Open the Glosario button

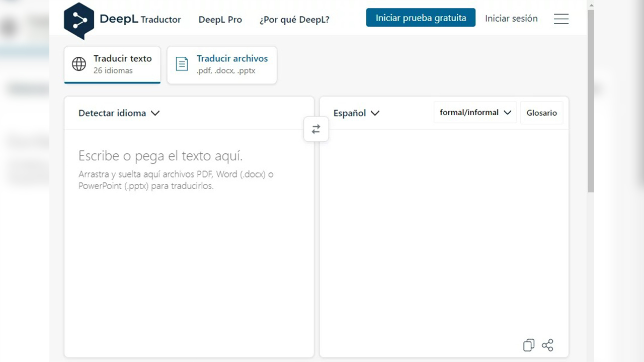tap(541, 113)
